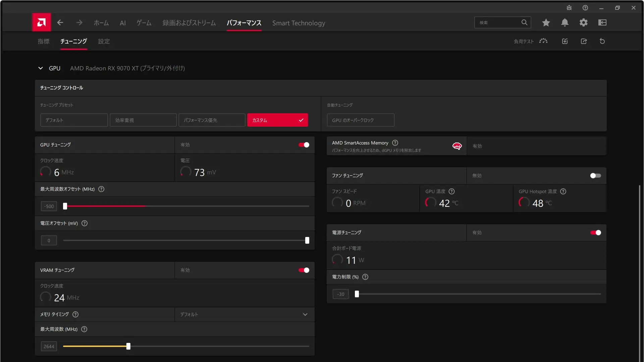The image size is (644, 362).
Task: Click the 電圧オフセット value box showing 0
Action: pos(49,240)
